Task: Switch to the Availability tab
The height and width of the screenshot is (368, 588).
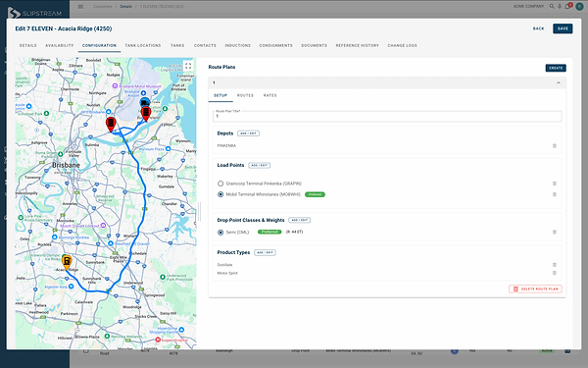Action: (x=59, y=45)
